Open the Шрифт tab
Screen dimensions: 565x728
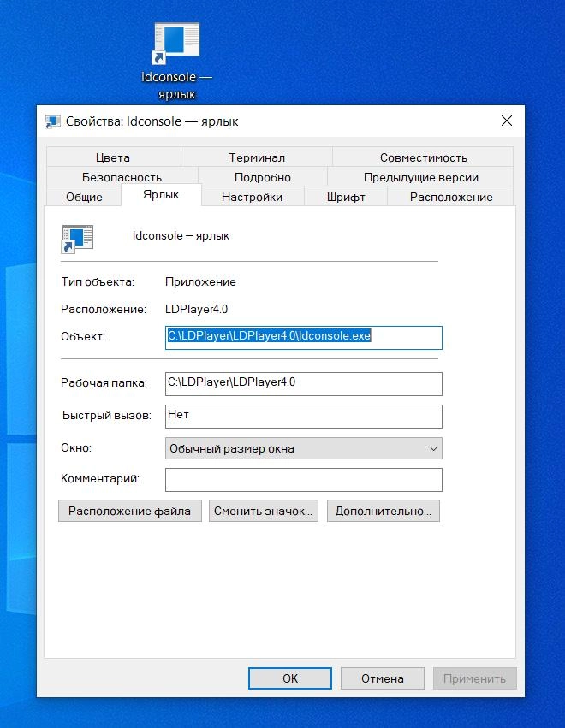pos(346,197)
